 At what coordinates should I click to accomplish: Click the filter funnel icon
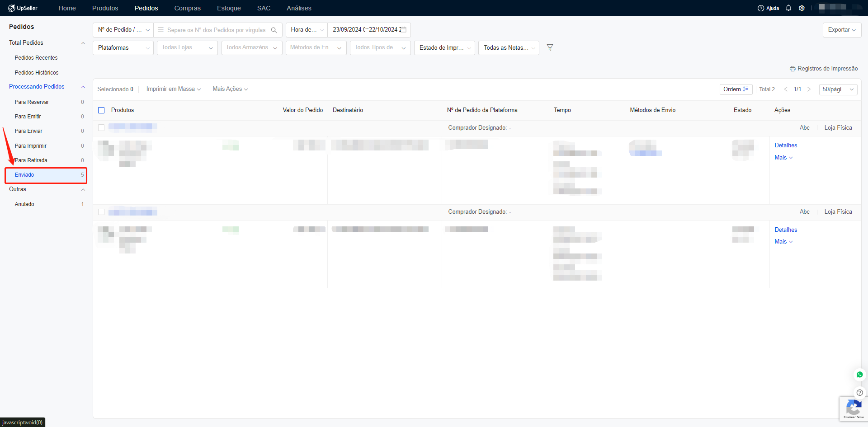[x=550, y=47]
